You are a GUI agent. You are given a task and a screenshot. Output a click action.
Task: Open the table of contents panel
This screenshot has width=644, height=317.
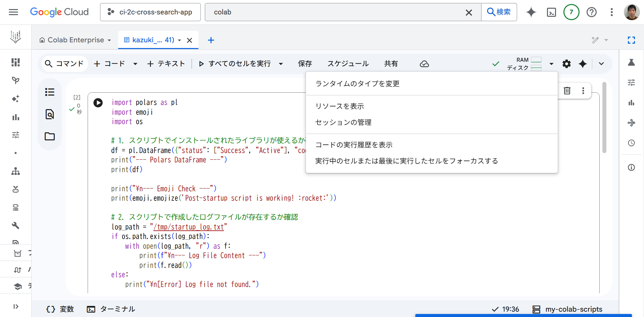(50, 92)
